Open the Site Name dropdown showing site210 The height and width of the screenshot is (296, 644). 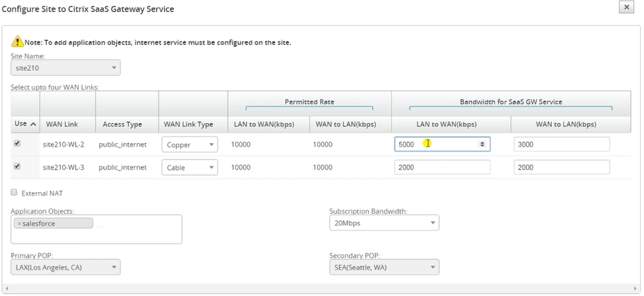coord(66,68)
